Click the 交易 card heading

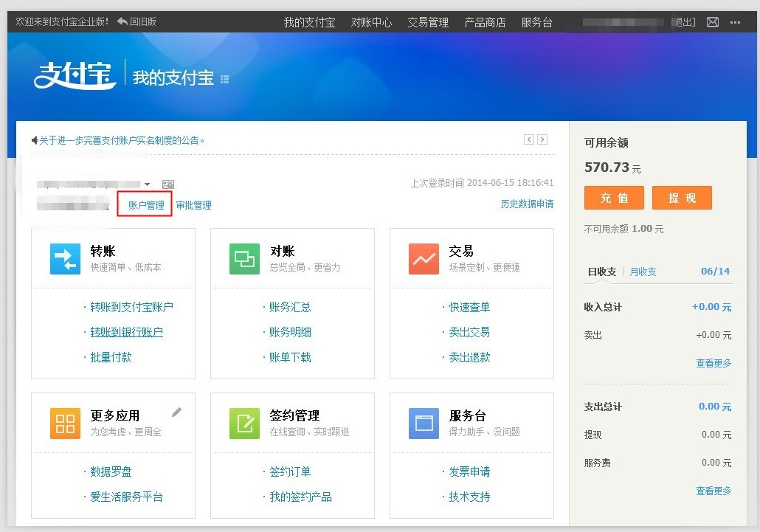(x=461, y=251)
